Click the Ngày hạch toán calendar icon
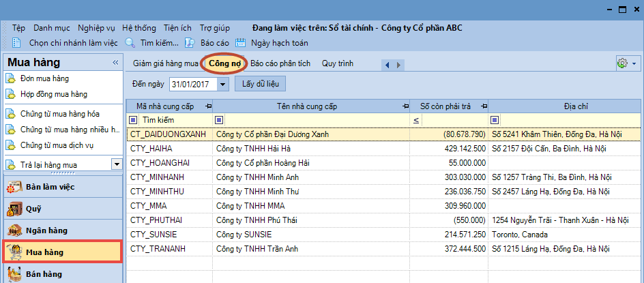 pyautogui.click(x=240, y=43)
